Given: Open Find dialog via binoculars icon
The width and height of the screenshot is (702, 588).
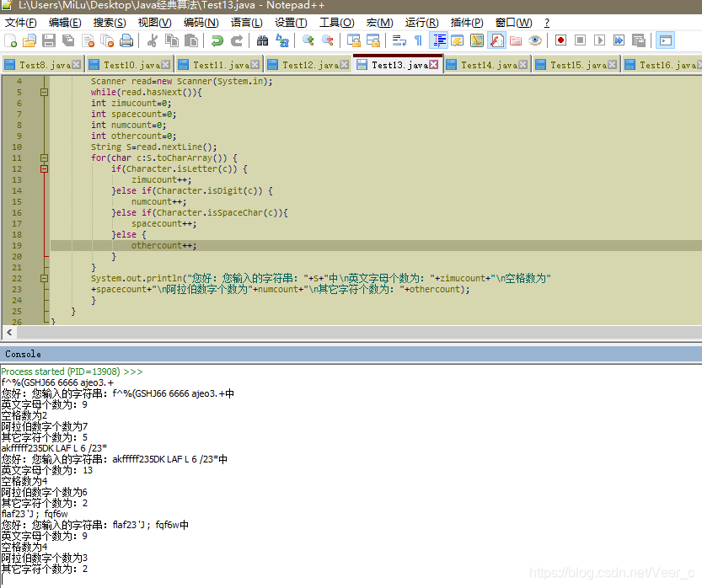Looking at the screenshot, I should 262,40.
